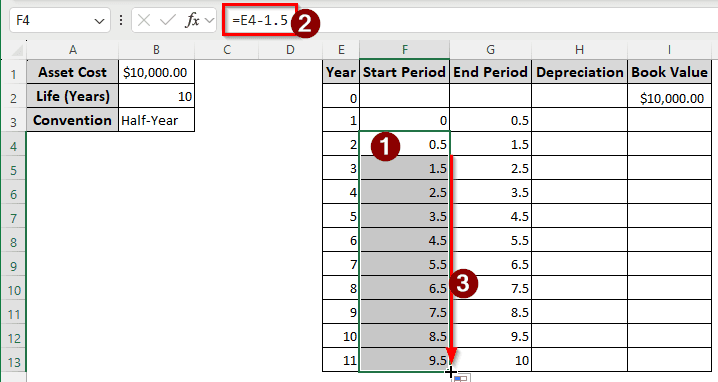
Task: Select empty Book Value cell for Year 5
Action: click(x=669, y=217)
